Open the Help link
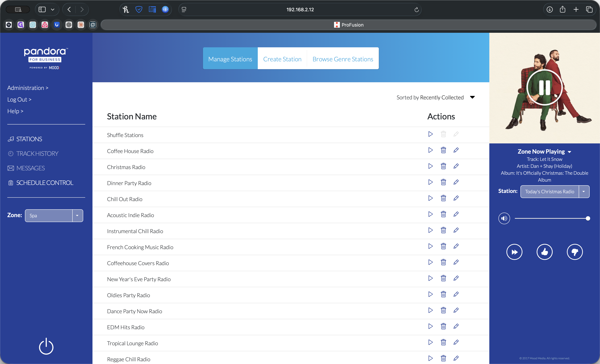600x364 pixels. coord(15,111)
